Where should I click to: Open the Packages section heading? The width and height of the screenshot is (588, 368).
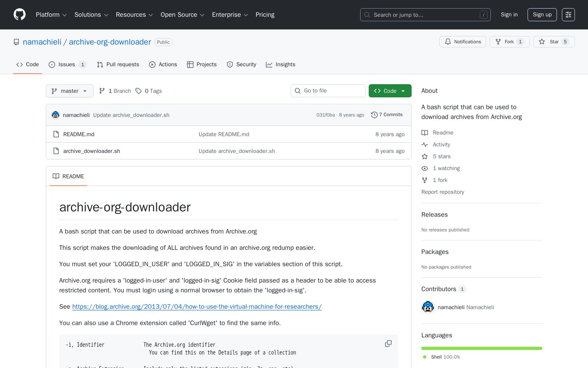[435, 252]
